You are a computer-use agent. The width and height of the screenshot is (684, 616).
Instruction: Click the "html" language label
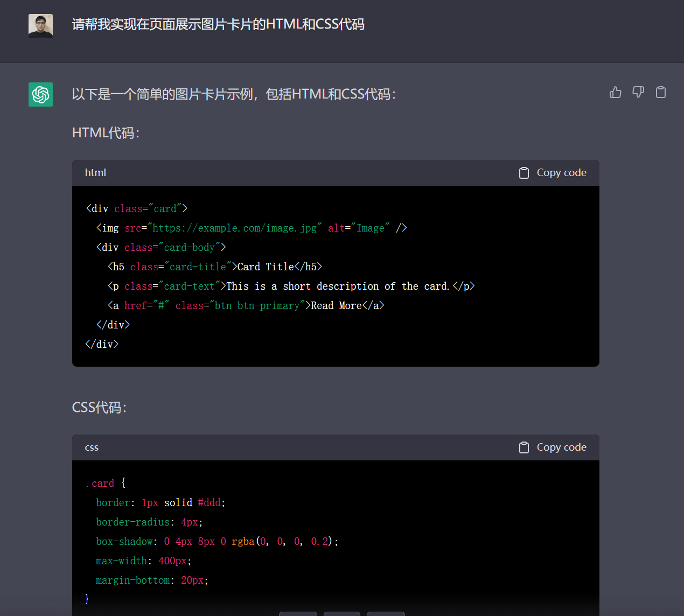(95, 173)
